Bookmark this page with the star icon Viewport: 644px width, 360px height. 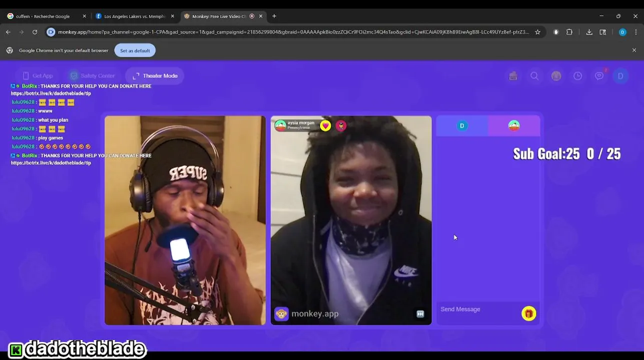[537, 32]
